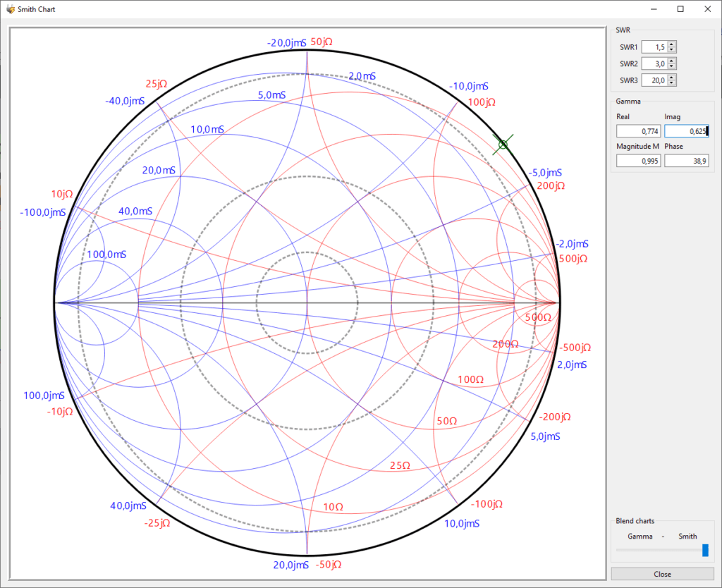The height and width of the screenshot is (588, 722).
Task: Click the SWR2 input field showing 3,0
Action: tap(654, 63)
